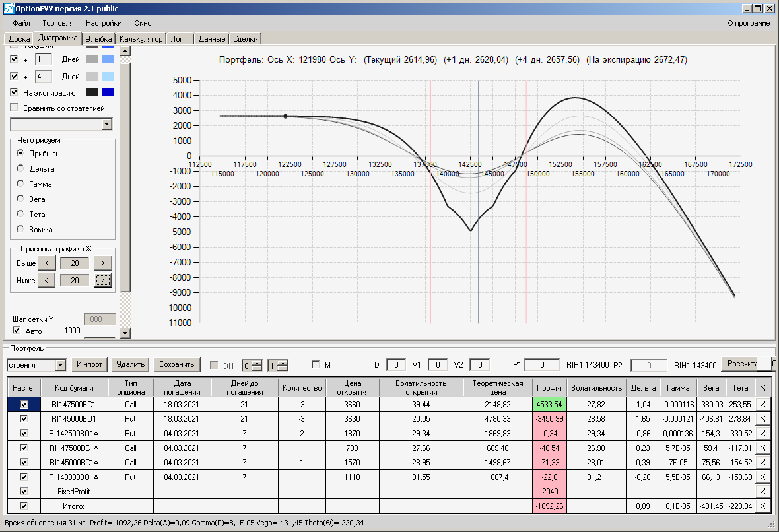
Task: Increase the Ниже chart range percent
Action: (102, 281)
